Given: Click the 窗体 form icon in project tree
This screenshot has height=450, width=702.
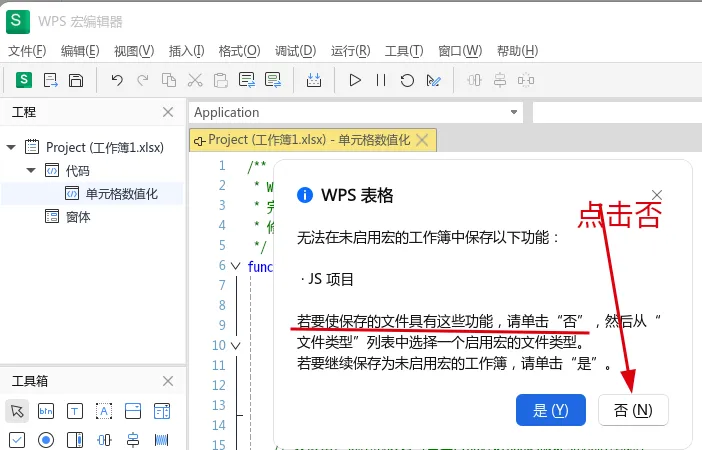Looking at the screenshot, I should (52, 217).
